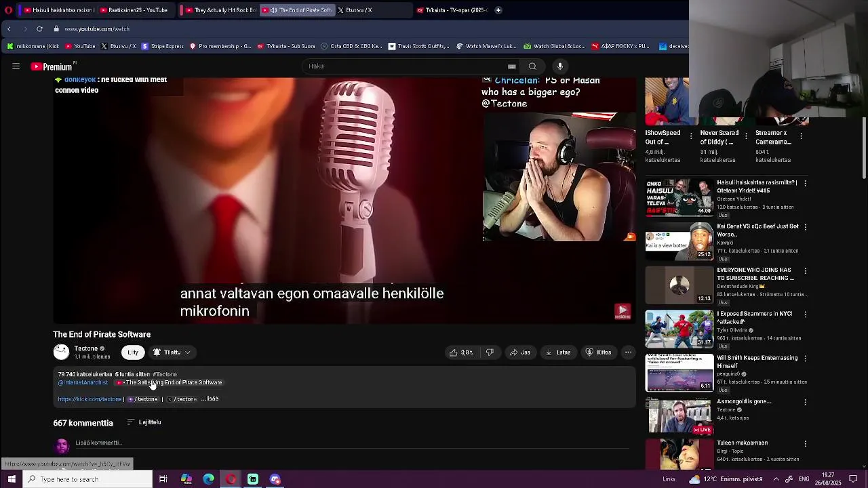Open Travis Scott Outfits bookmark
Image resolution: width=868 pixels, height=488 pixels.
point(418,46)
